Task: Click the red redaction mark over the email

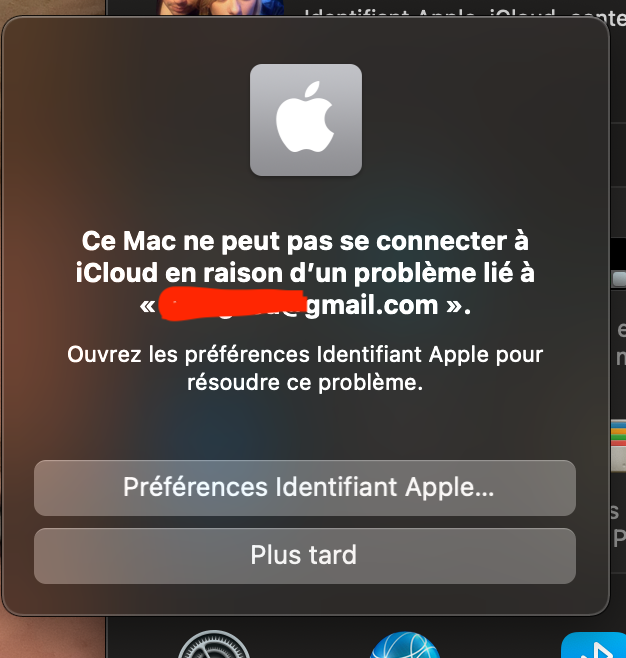Action: (232, 304)
